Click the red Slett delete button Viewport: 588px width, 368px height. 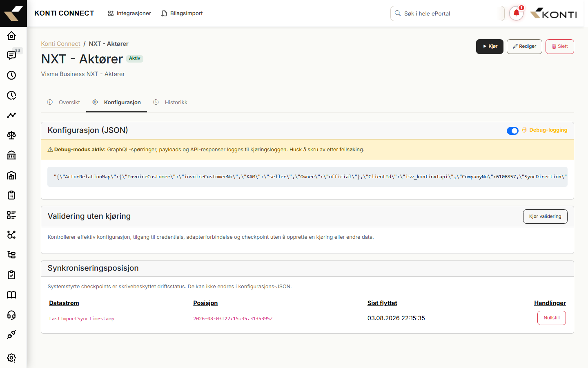point(560,47)
